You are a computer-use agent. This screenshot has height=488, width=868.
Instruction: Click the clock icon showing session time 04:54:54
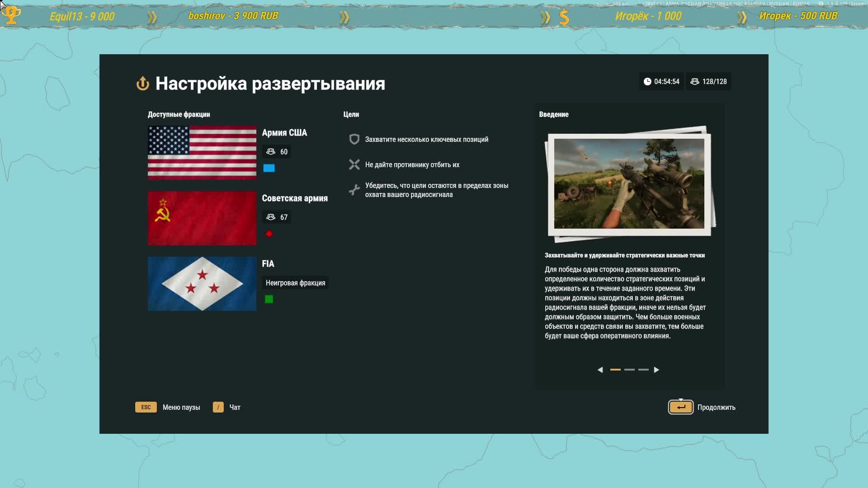(647, 81)
